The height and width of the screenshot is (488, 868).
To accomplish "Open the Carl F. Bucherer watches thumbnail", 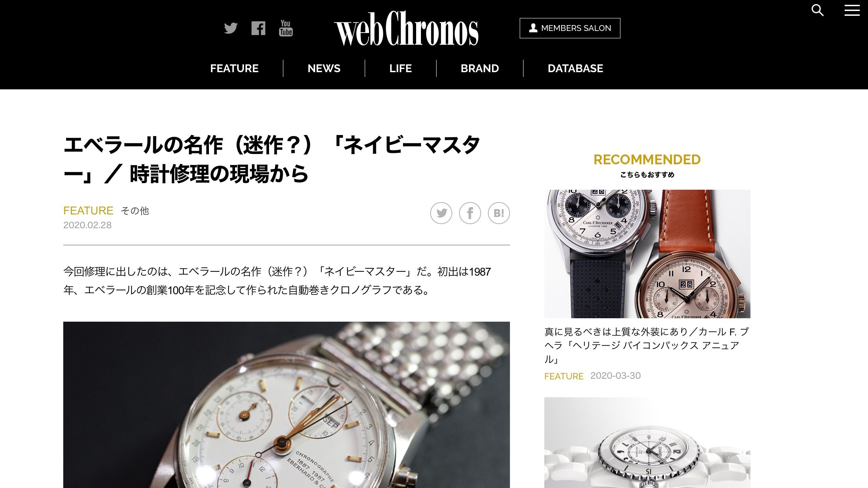I will point(647,254).
